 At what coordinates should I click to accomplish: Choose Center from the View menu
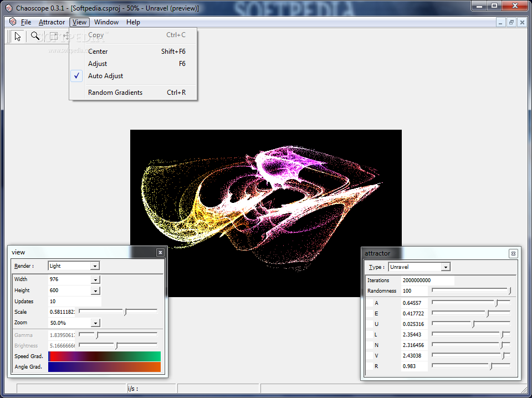[132, 52]
